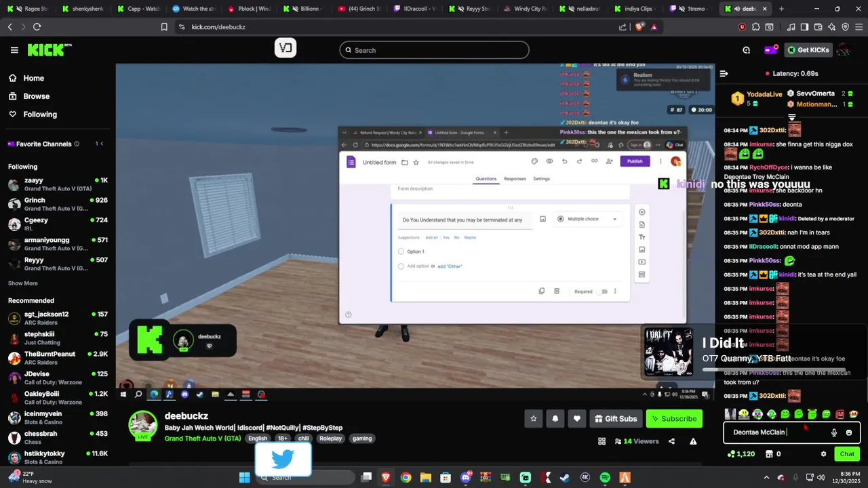Screen dimensions: 868x488
Task: Expand Favorite Channels arrow
Action: (x=103, y=144)
